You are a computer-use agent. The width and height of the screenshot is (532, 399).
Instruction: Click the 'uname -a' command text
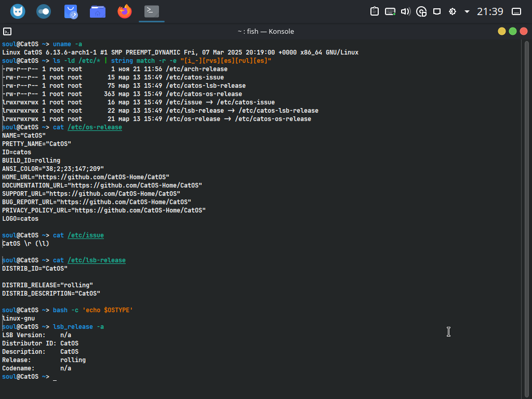point(68,44)
